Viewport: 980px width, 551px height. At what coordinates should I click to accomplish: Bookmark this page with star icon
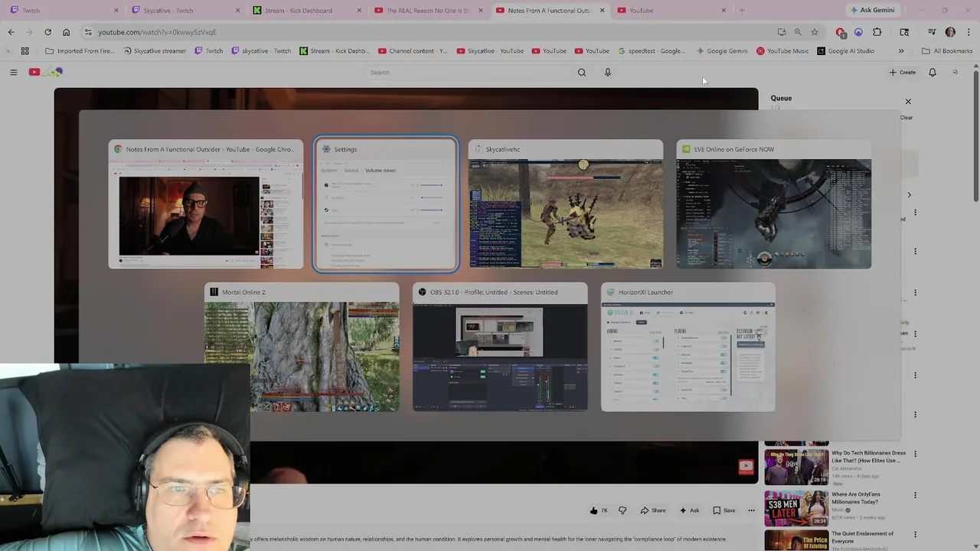(x=815, y=32)
